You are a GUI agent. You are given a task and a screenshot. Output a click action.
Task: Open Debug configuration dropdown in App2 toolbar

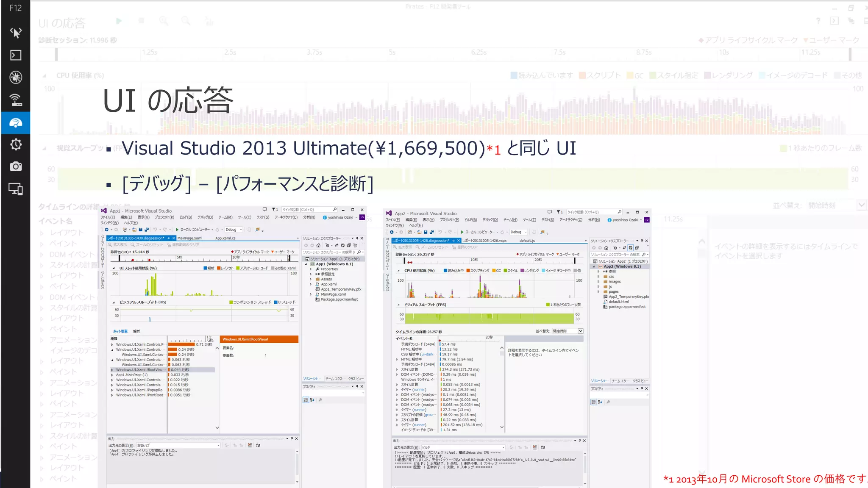coord(518,232)
